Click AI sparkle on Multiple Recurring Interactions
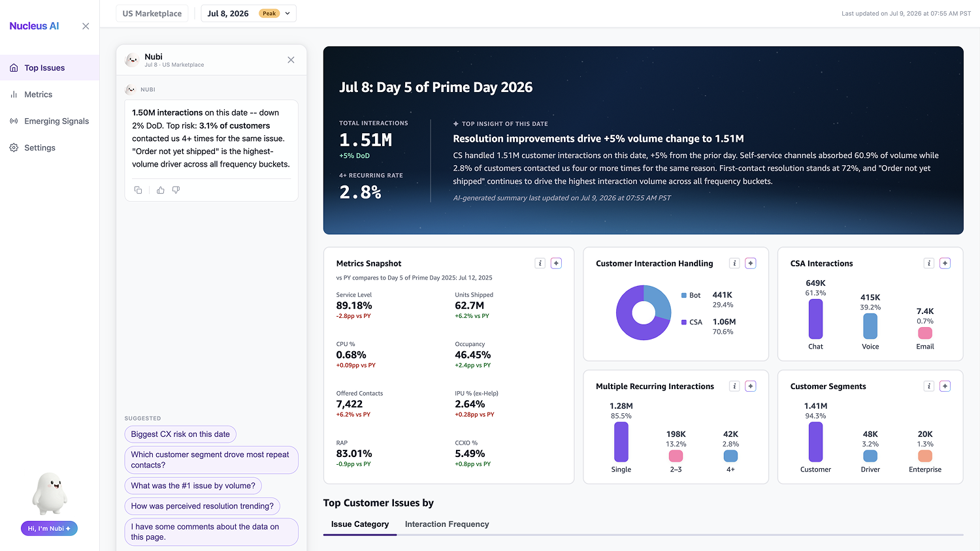Viewport: 980px width, 551px height. pos(751,386)
